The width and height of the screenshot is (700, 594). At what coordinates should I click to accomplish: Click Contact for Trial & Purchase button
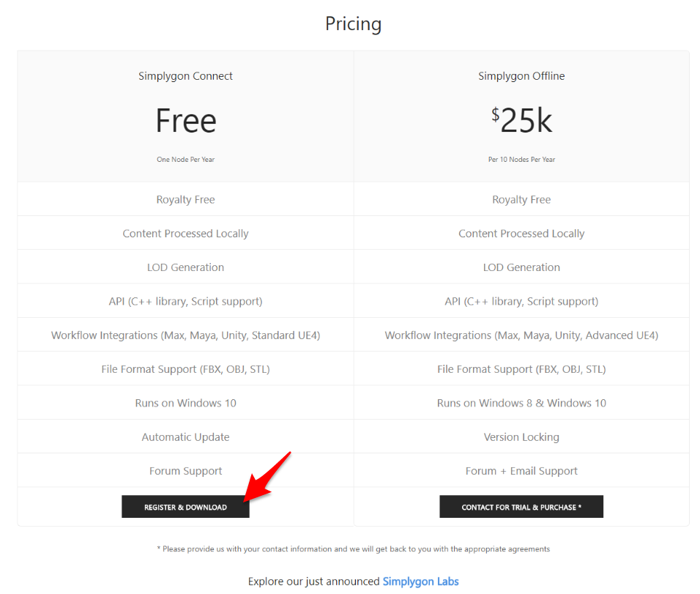tap(521, 506)
